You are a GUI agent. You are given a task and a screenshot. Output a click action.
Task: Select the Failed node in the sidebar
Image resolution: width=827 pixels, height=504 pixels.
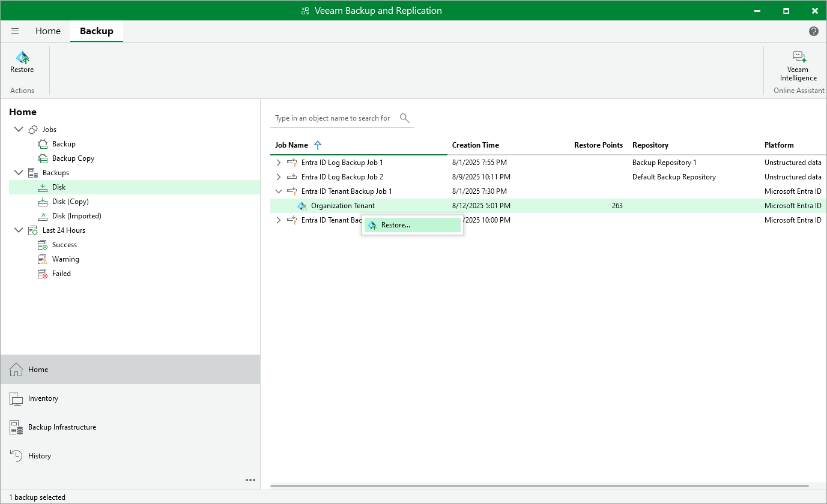[60, 273]
